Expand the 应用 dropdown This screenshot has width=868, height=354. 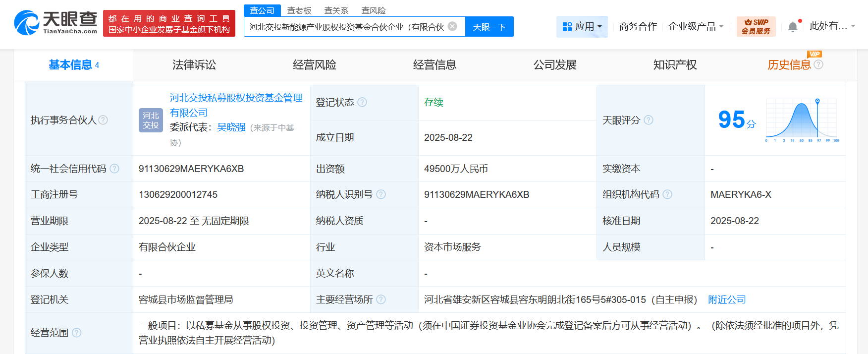(583, 26)
